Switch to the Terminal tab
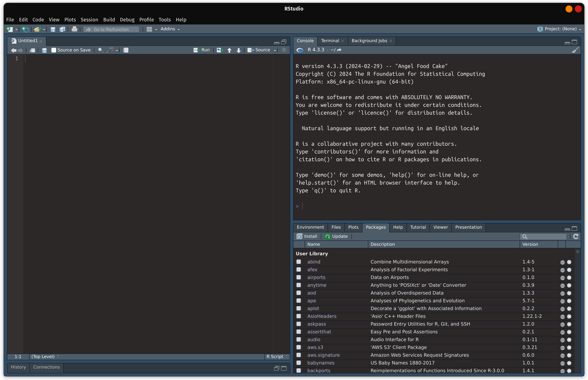Image resolution: width=588 pixels, height=380 pixels. tap(330, 41)
